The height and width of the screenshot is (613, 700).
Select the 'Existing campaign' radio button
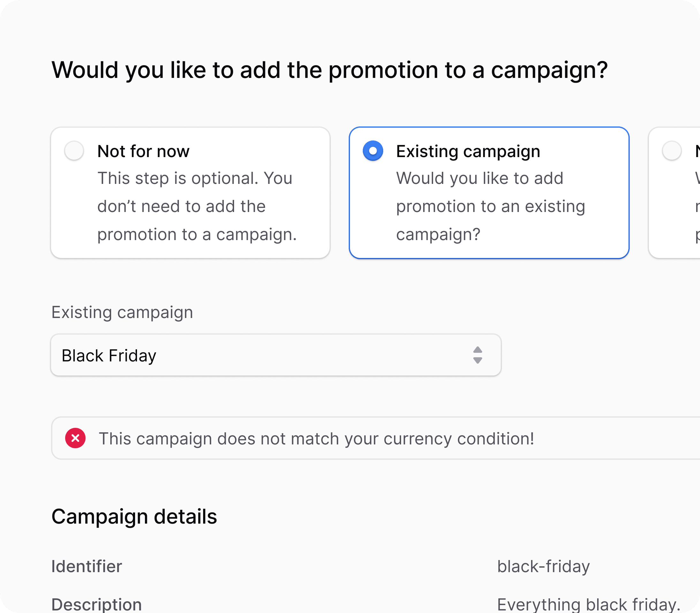[x=373, y=151]
